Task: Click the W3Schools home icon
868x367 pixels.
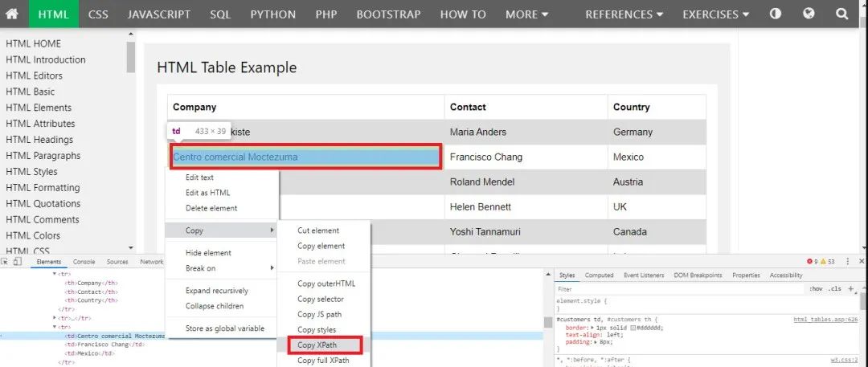Action: [x=12, y=14]
